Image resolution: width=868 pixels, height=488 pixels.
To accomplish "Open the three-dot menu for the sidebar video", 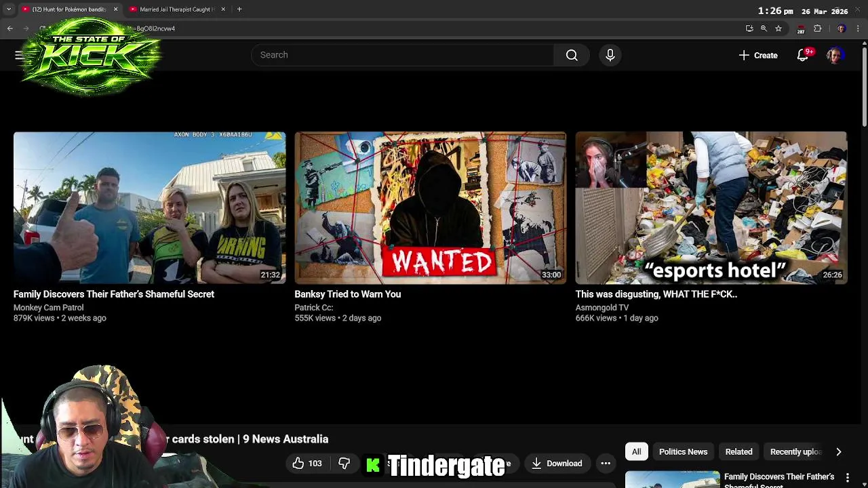I will click(848, 478).
